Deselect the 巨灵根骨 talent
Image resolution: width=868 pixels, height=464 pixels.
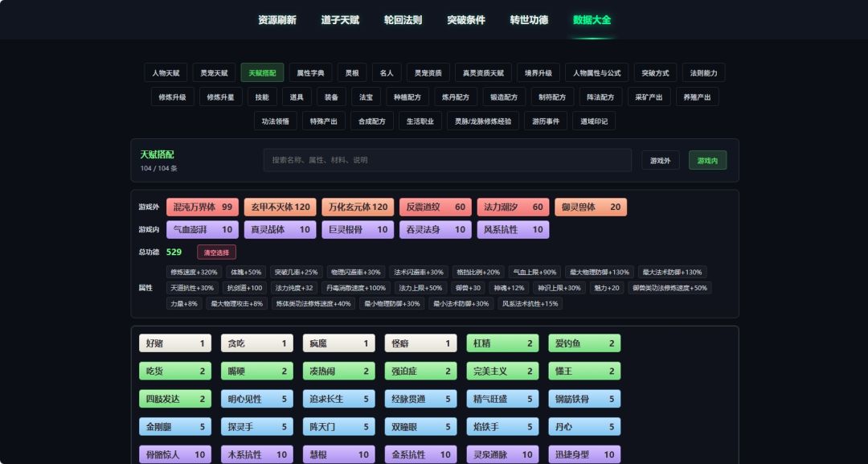pyautogui.click(x=358, y=230)
